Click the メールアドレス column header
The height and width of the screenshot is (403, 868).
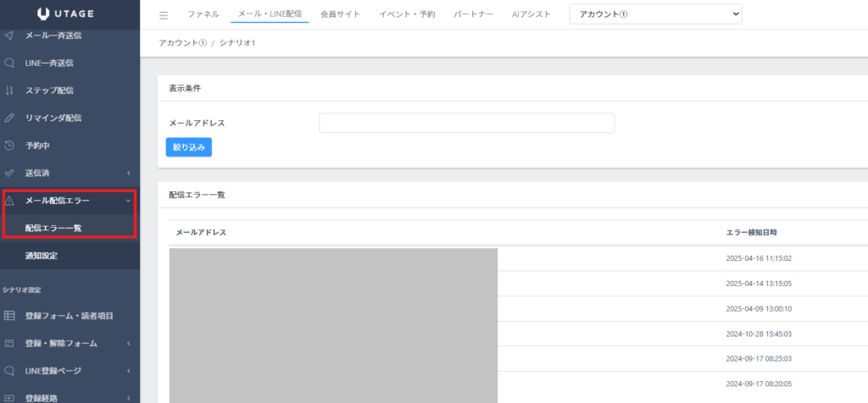(201, 232)
